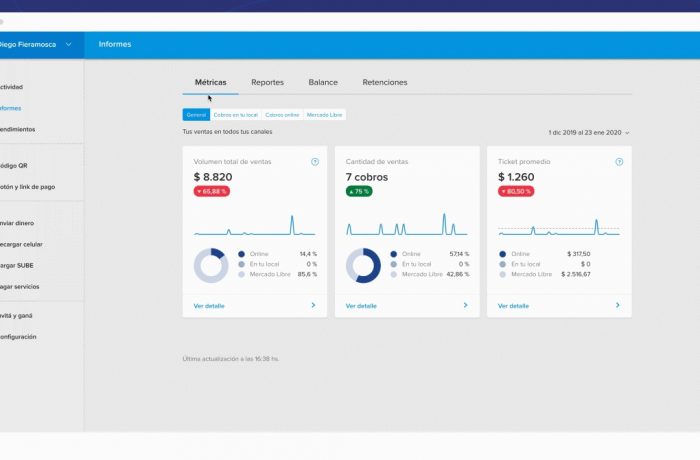
Task: Click red 65,88% decrease badge
Action: (x=212, y=191)
